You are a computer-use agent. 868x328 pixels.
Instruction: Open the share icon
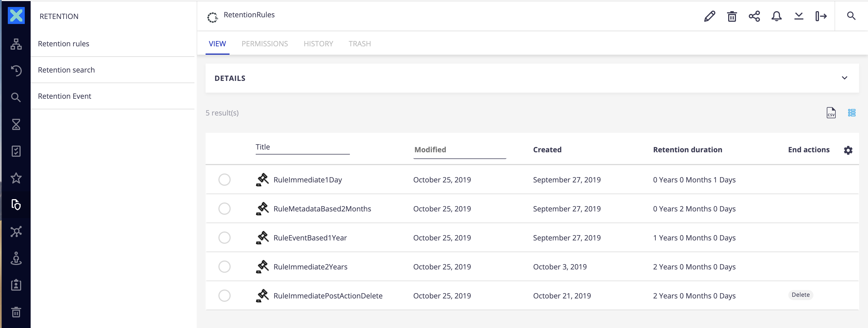click(x=754, y=16)
